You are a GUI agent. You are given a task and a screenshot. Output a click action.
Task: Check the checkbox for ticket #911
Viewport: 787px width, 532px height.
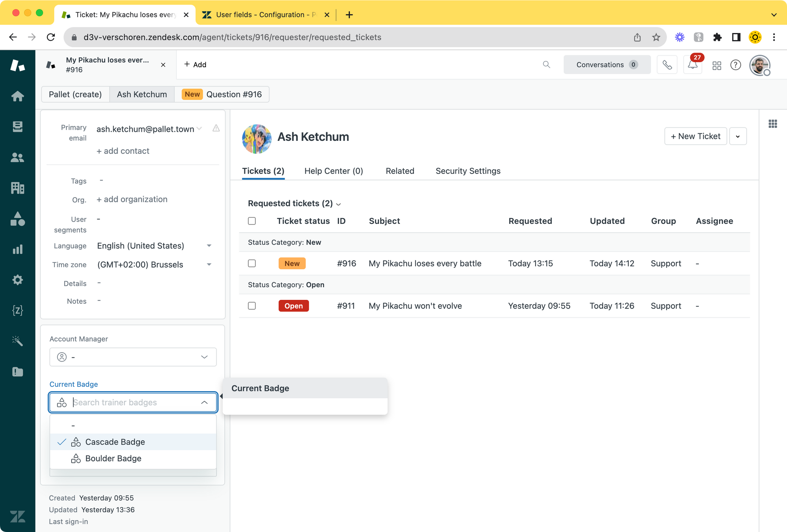(252, 306)
